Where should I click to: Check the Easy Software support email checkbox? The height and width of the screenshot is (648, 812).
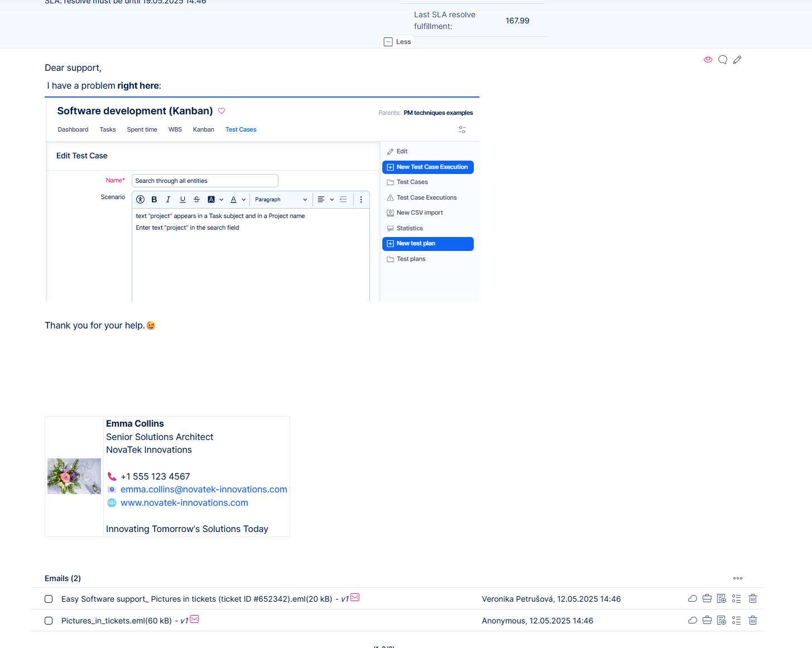[x=49, y=599]
